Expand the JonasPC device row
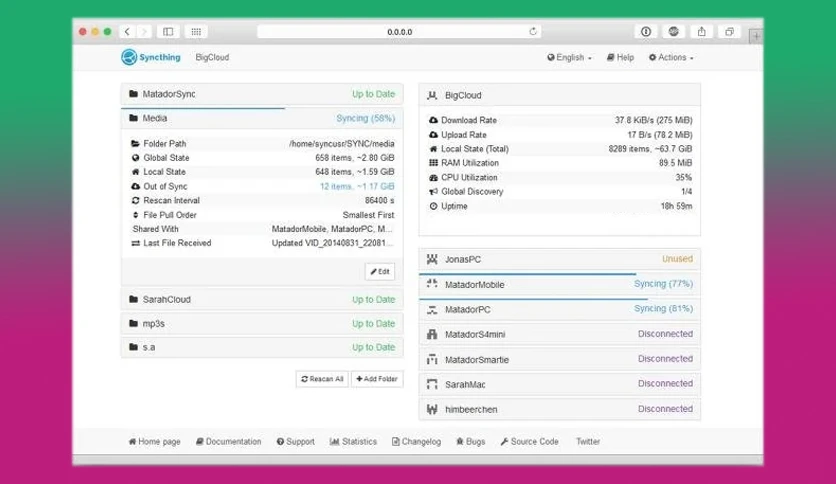 559,259
